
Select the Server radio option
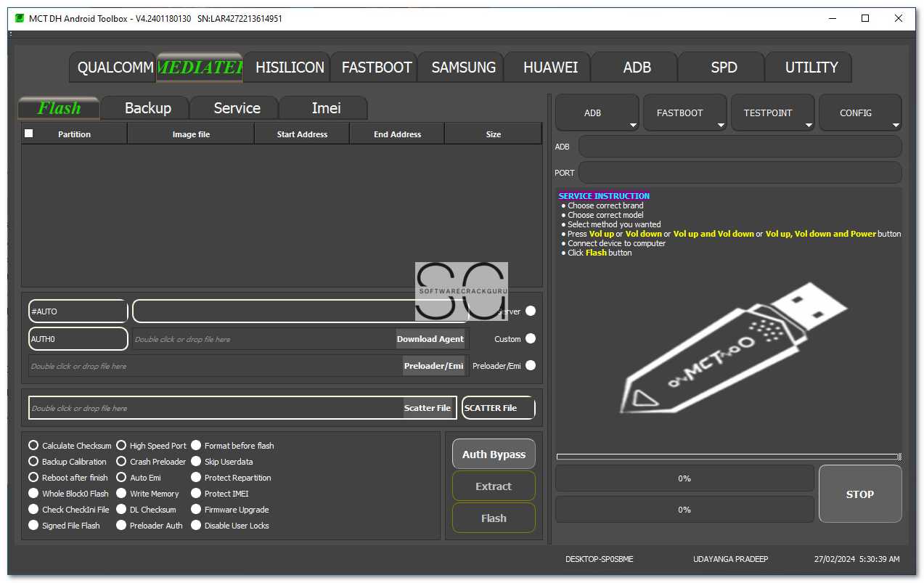coord(531,311)
